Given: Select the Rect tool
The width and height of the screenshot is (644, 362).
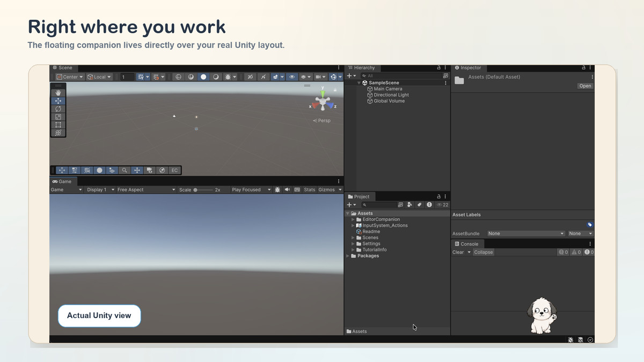Looking at the screenshot, I should coord(58,125).
